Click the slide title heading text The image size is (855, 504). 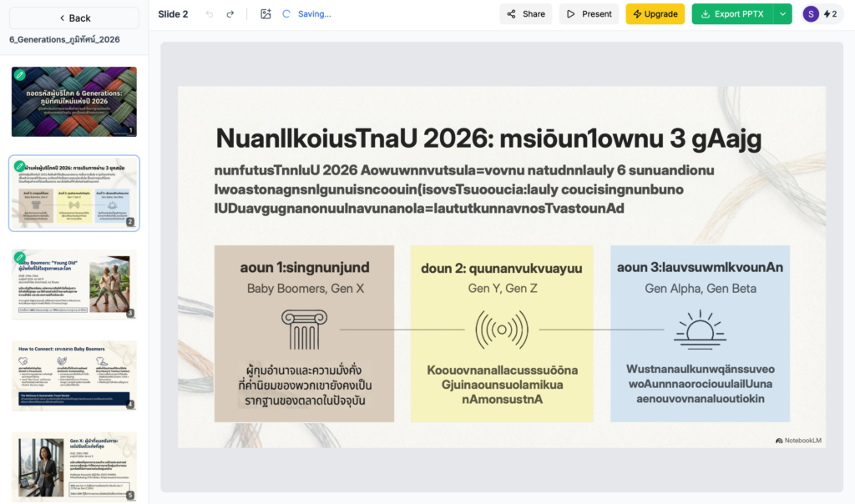pos(488,139)
